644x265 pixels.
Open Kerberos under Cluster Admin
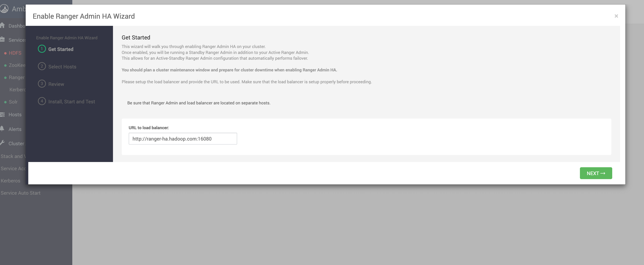point(10,181)
